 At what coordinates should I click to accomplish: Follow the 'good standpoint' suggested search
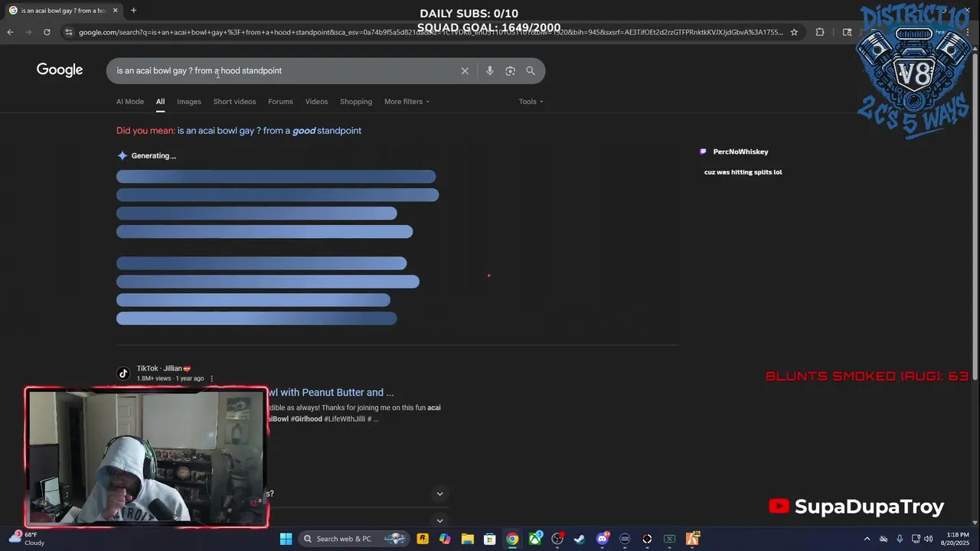269,131
